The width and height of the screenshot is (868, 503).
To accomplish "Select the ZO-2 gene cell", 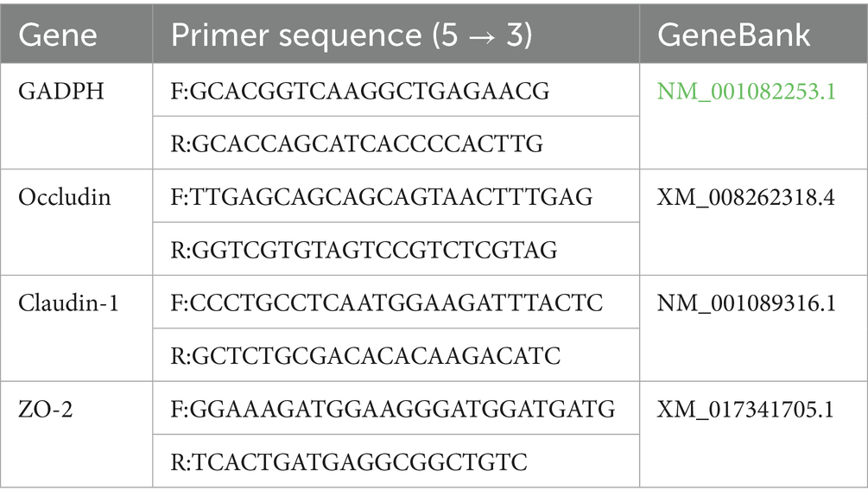I will point(46,409).
